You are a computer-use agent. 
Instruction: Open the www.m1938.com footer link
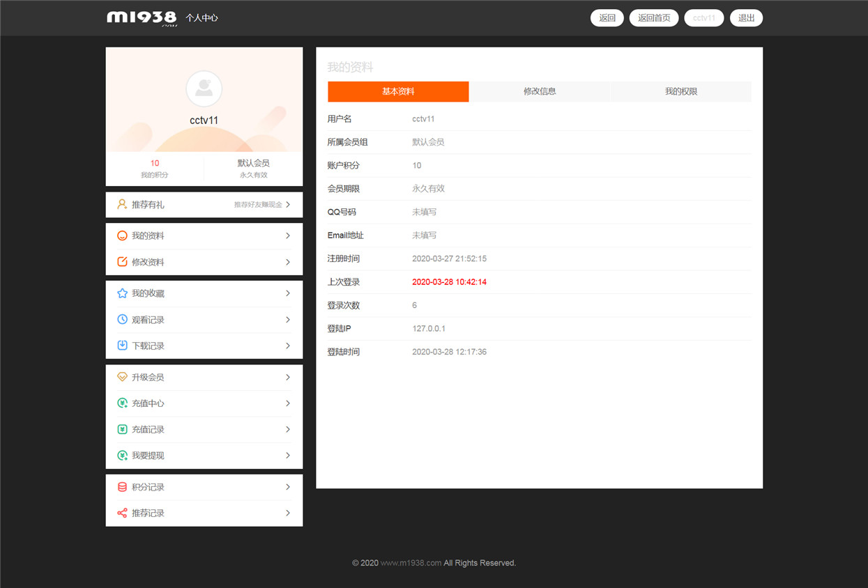pyautogui.click(x=411, y=563)
